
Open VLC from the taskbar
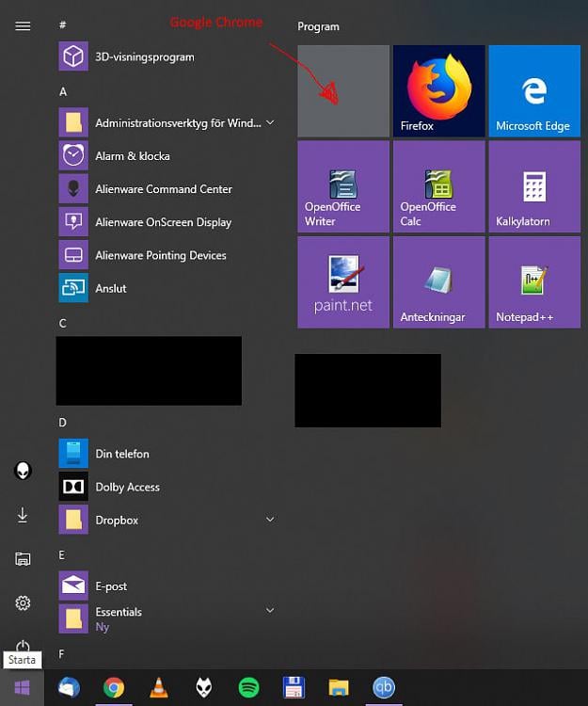[159, 687]
